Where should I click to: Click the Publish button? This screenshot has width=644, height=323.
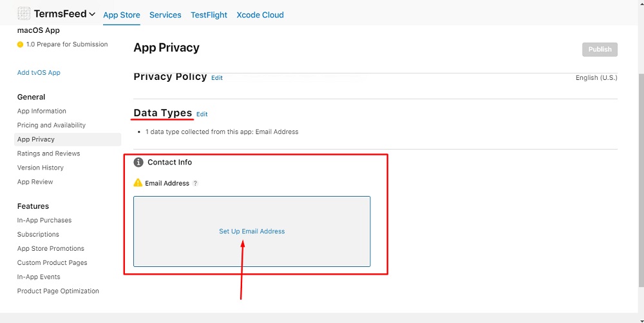click(600, 49)
